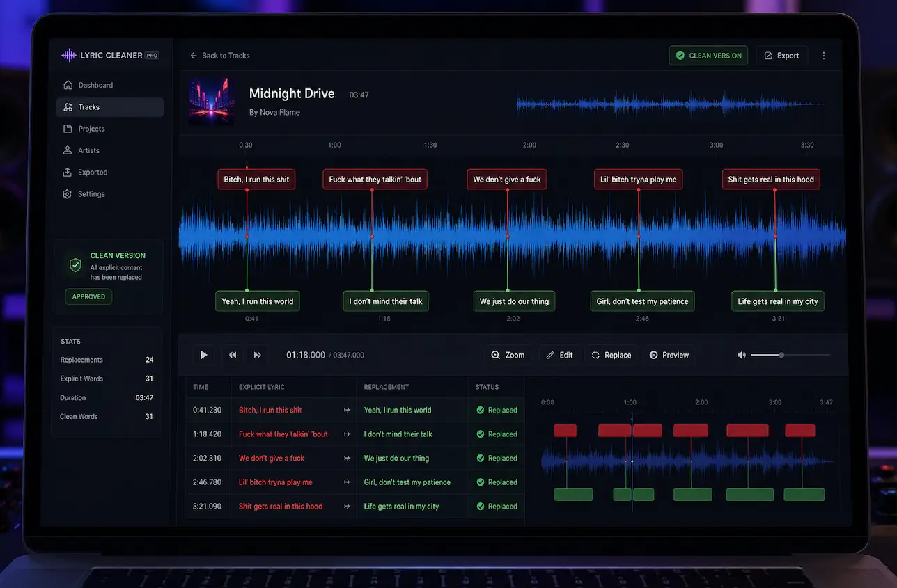Mute using the speaker icon

tap(742, 355)
